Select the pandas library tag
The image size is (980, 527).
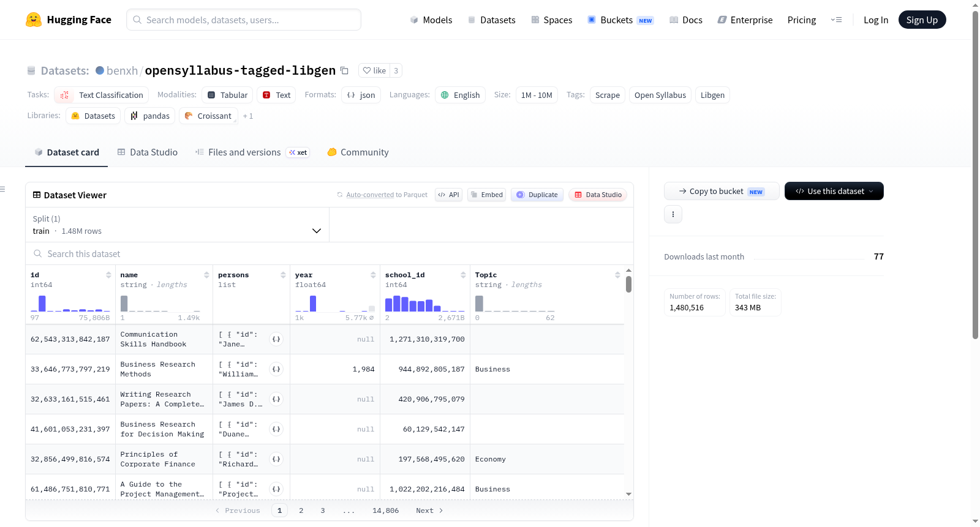click(149, 116)
